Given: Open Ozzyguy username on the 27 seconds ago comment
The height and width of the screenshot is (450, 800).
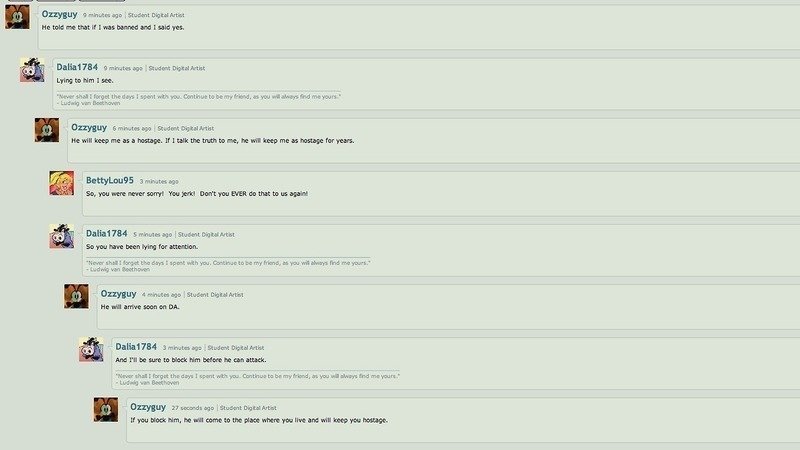Looking at the screenshot, I should [148, 407].
